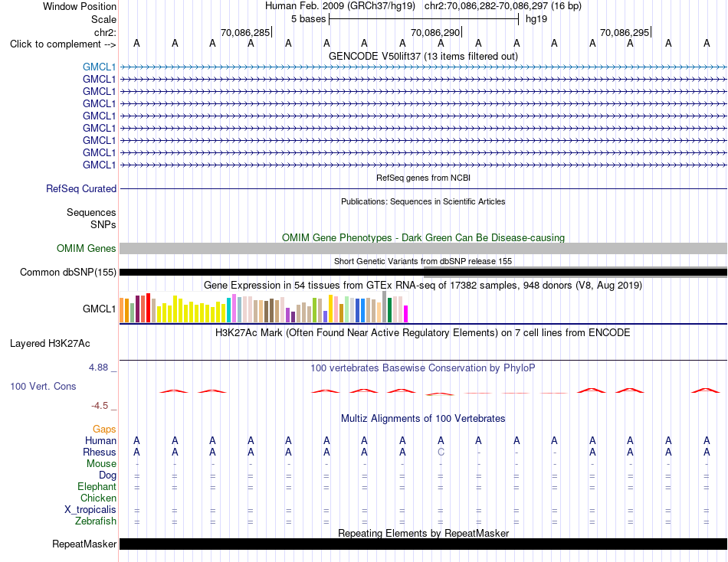Viewport: 728px width, 562px height.
Task: Click the 70,086,285 ruler coordinate
Action: [x=245, y=32]
